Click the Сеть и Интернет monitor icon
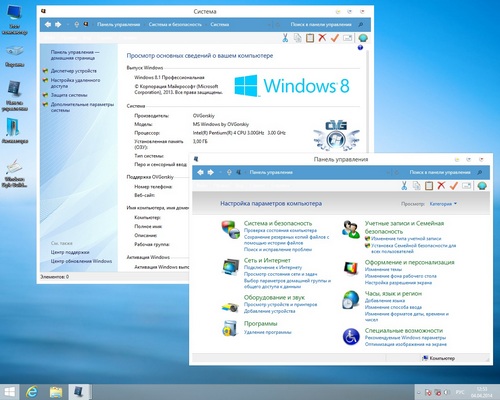Screen dimensions: 500x400 click(231, 267)
